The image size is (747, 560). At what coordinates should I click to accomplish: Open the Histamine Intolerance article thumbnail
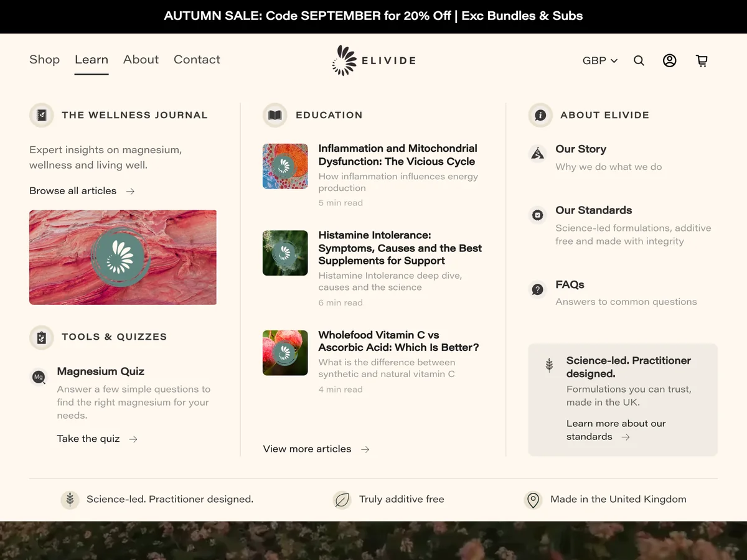coord(285,253)
